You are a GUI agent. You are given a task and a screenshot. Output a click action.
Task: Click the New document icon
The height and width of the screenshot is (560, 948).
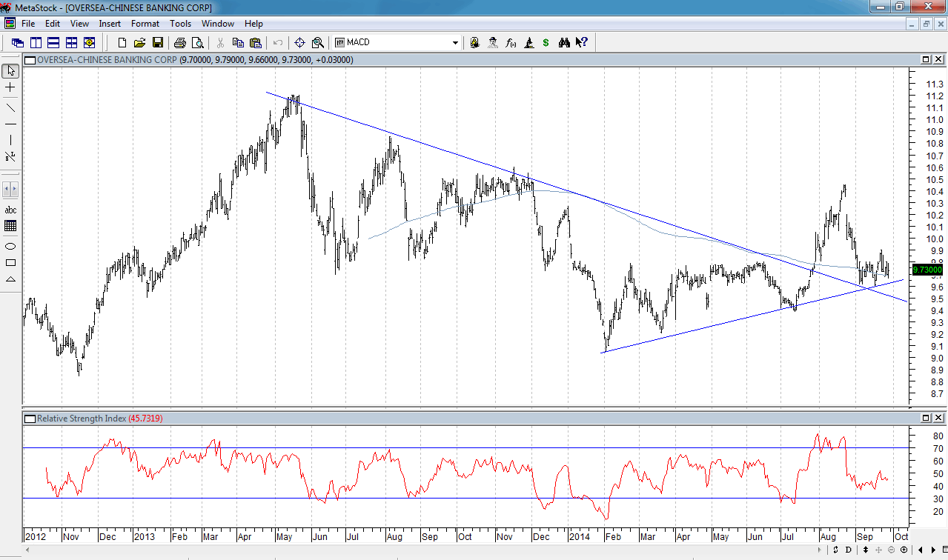pyautogui.click(x=122, y=43)
